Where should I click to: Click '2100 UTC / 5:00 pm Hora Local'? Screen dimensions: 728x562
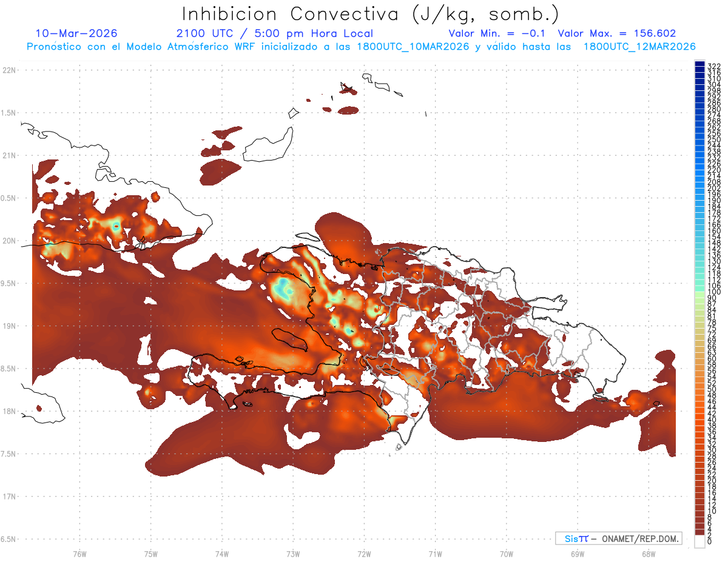(x=275, y=34)
